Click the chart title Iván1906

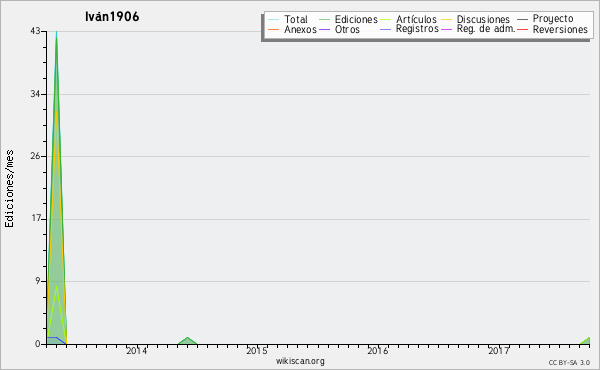(x=112, y=17)
